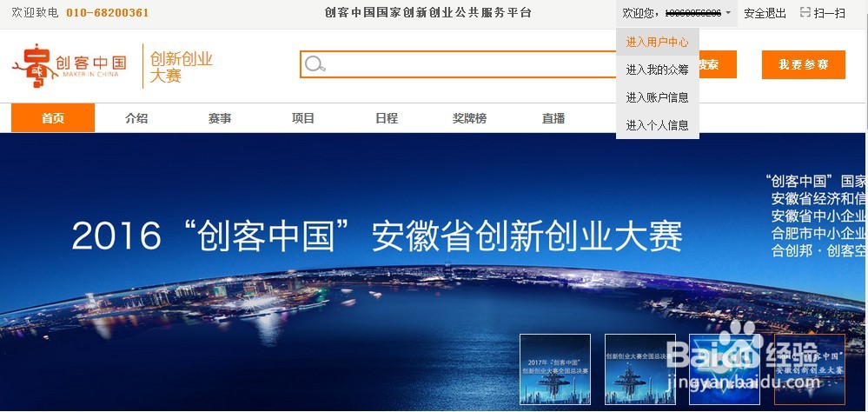
Task: Click the 创新创业大赛 heading next to logo
Action: click(x=182, y=67)
